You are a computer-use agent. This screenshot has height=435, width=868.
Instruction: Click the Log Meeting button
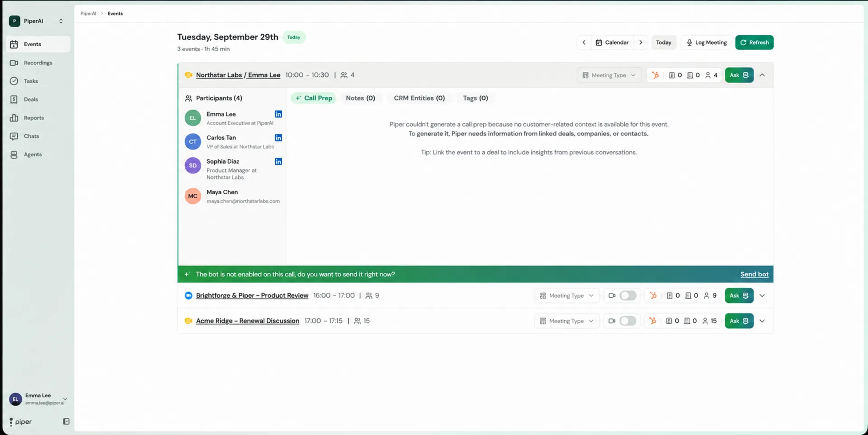(x=707, y=42)
